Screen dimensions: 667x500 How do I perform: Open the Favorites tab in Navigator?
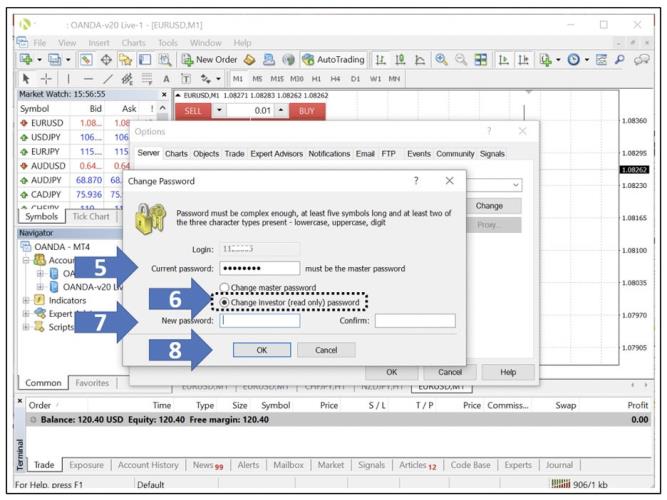(92, 383)
